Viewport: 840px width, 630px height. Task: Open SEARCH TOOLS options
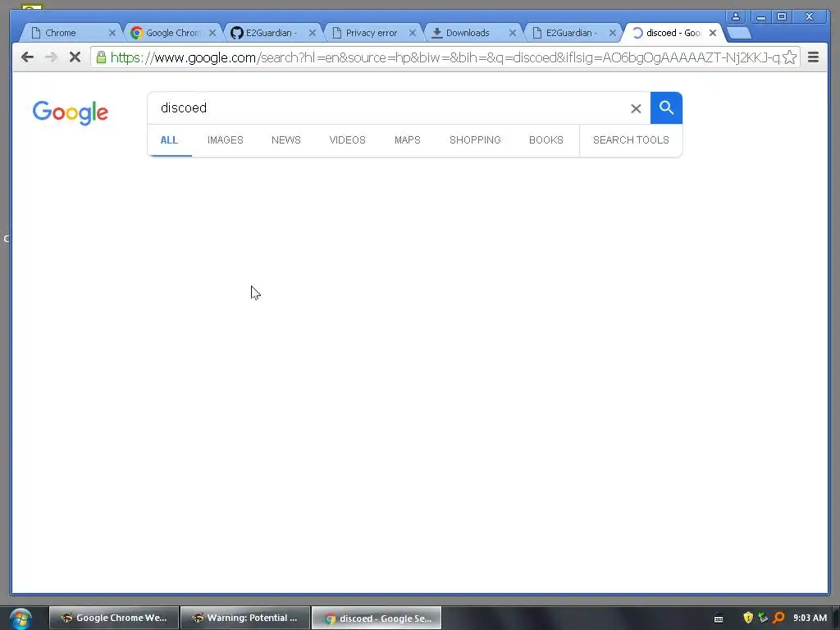pyautogui.click(x=631, y=139)
